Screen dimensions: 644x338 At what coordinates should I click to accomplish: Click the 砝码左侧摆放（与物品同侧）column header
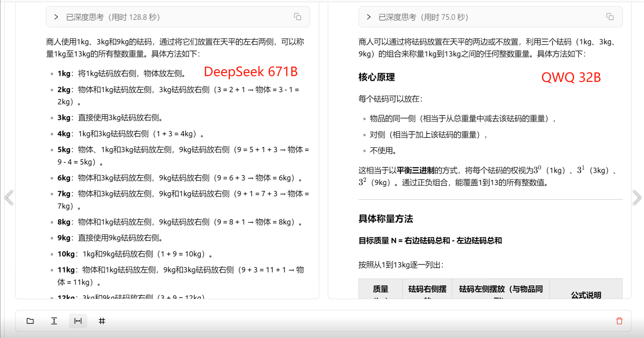pos(500,289)
